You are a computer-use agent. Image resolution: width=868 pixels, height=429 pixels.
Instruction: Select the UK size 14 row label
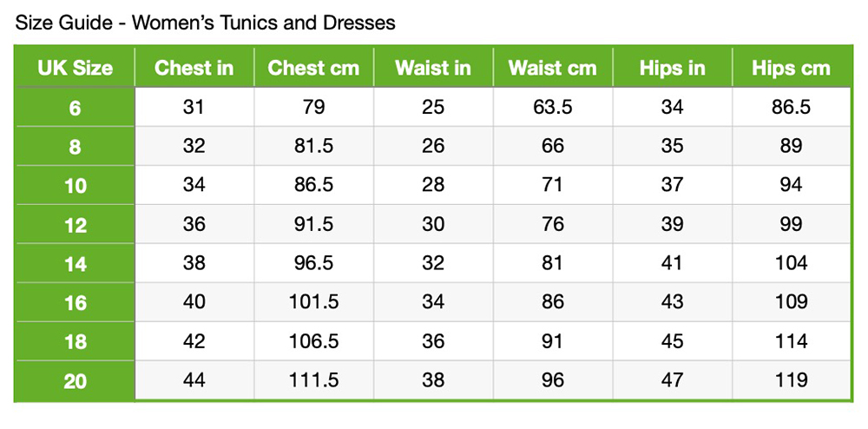tap(76, 263)
